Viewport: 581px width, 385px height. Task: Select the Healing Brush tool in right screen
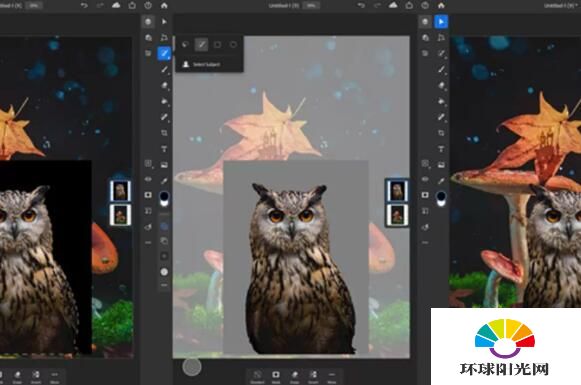[441, 117]
